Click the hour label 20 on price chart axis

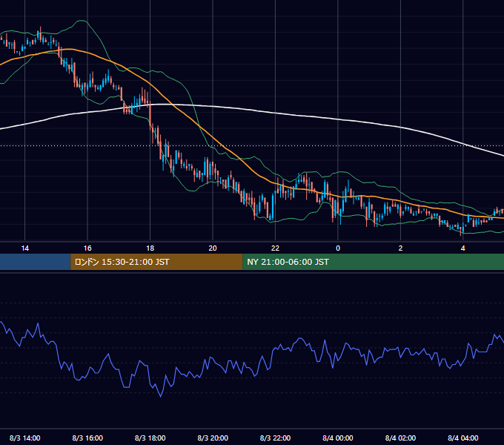coord(213,248)
